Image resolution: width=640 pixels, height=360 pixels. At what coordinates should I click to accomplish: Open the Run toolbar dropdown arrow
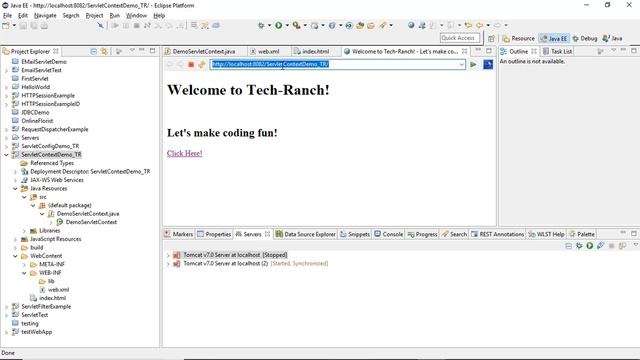coord(287,26)
